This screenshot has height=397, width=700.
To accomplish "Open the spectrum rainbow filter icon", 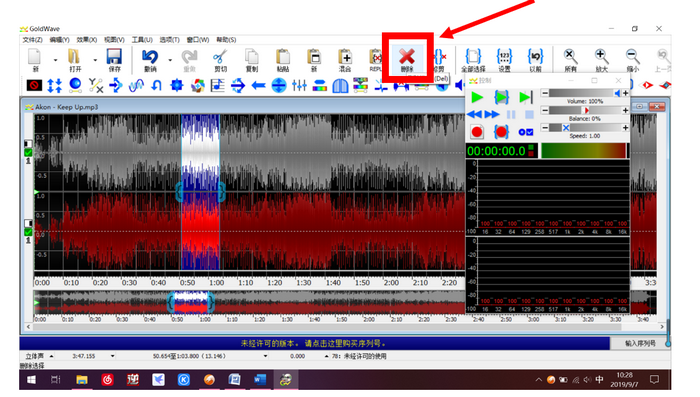I will tap(320, 85).
